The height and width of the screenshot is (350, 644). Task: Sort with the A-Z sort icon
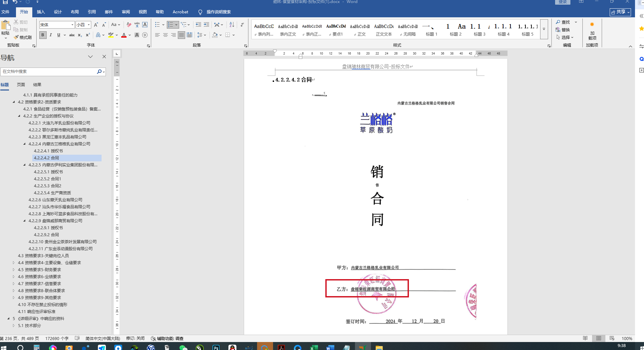coord(232,25)
